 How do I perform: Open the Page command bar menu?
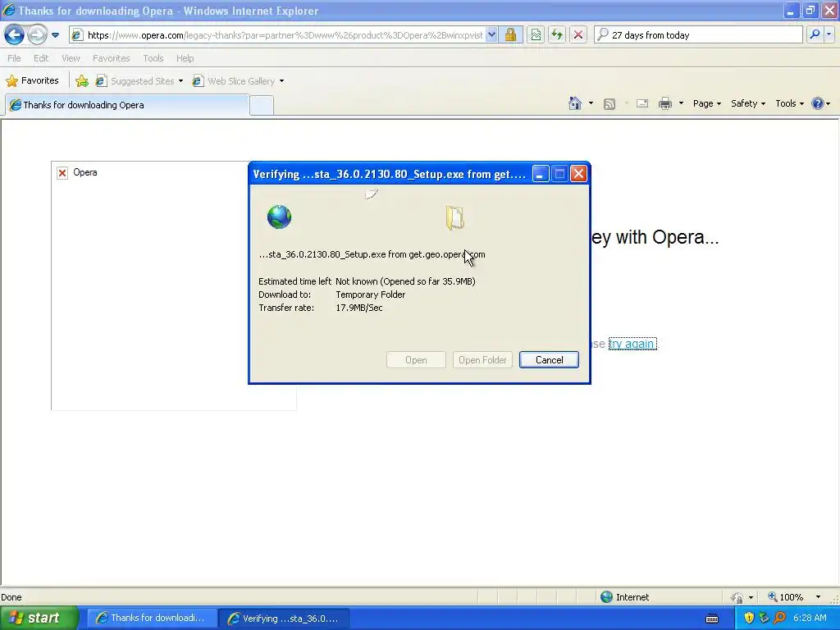click(707, 103)
